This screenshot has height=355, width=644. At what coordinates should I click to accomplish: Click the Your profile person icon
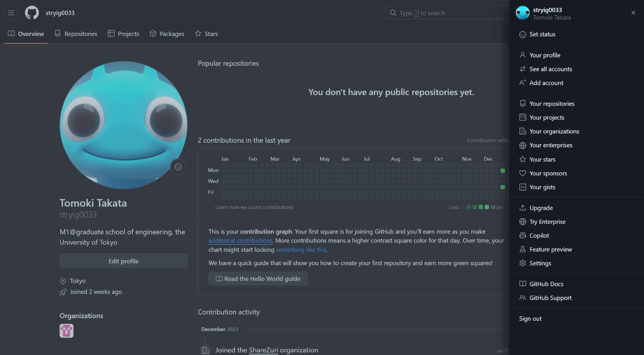tap(523, 55)
